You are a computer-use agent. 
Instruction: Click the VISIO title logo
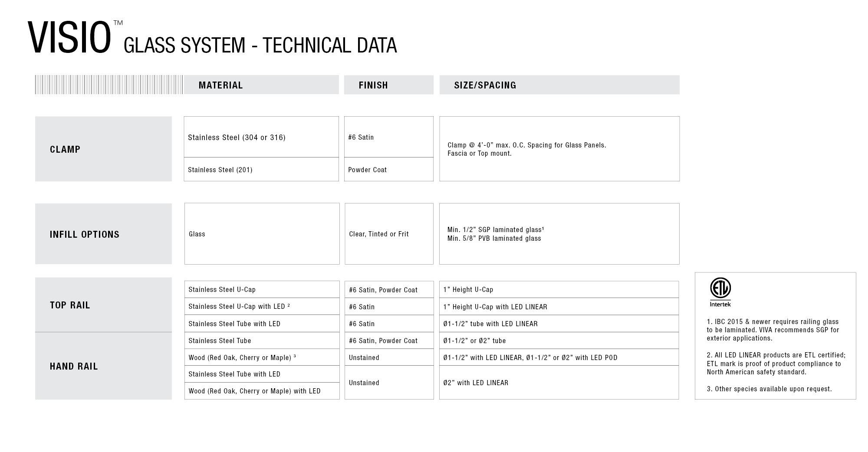(69, 38)
